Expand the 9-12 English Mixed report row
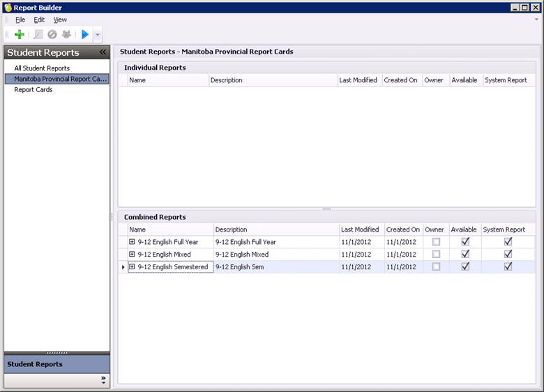This screenshot has height=392, width=544. [132, 255]
